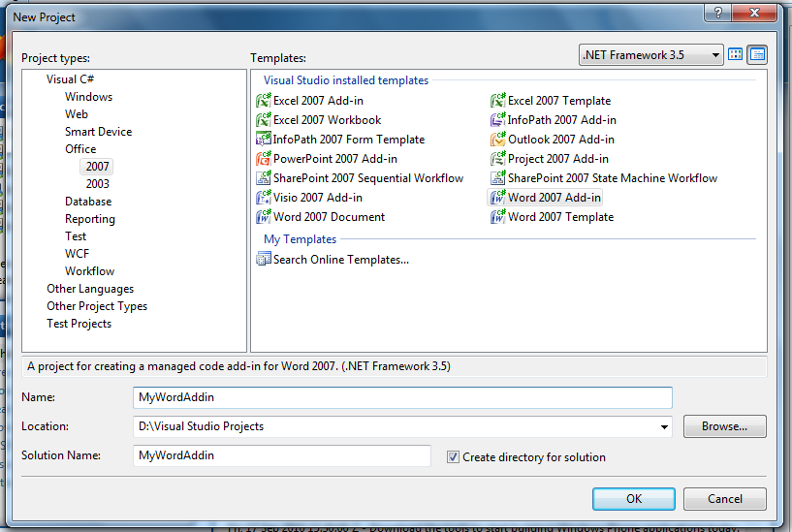Viewport: 792px width, 532px height.
Task: Select Visual C# in Project types
Action: point(70,79)
